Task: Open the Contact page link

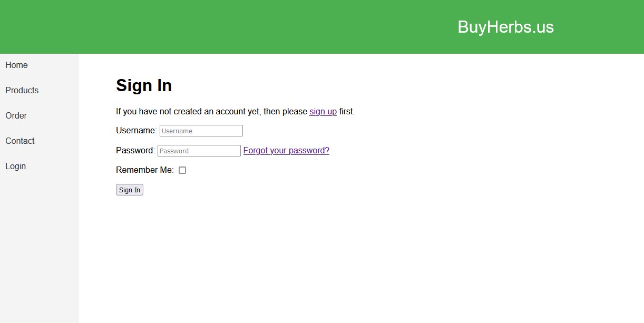Action: 19,141
